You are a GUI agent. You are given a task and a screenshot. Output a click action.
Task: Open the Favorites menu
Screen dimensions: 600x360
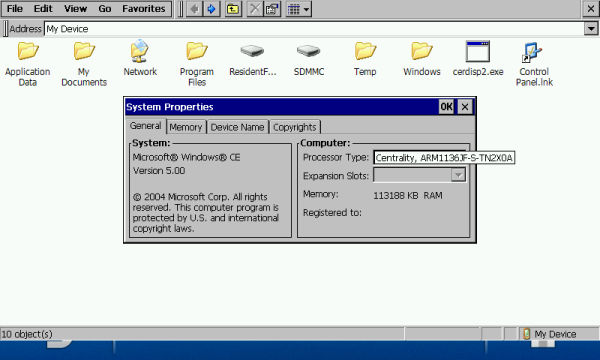143,8
